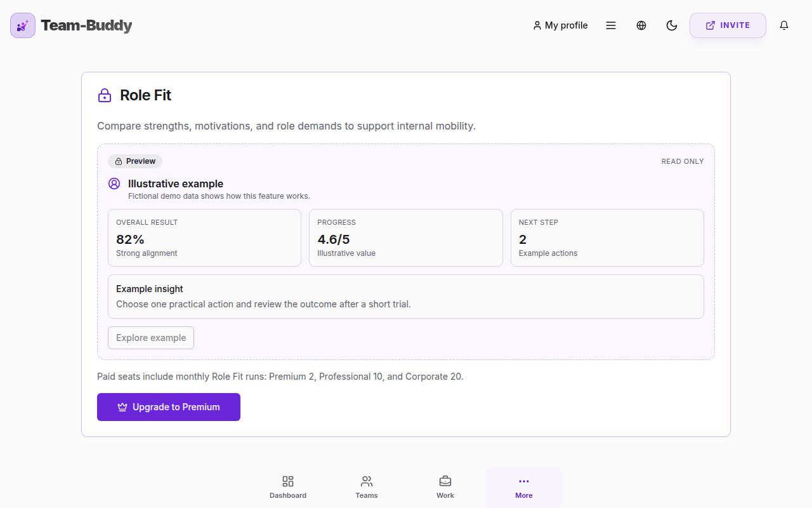
Task: Switch to the Dashboard tab
Action: [288, 487]
